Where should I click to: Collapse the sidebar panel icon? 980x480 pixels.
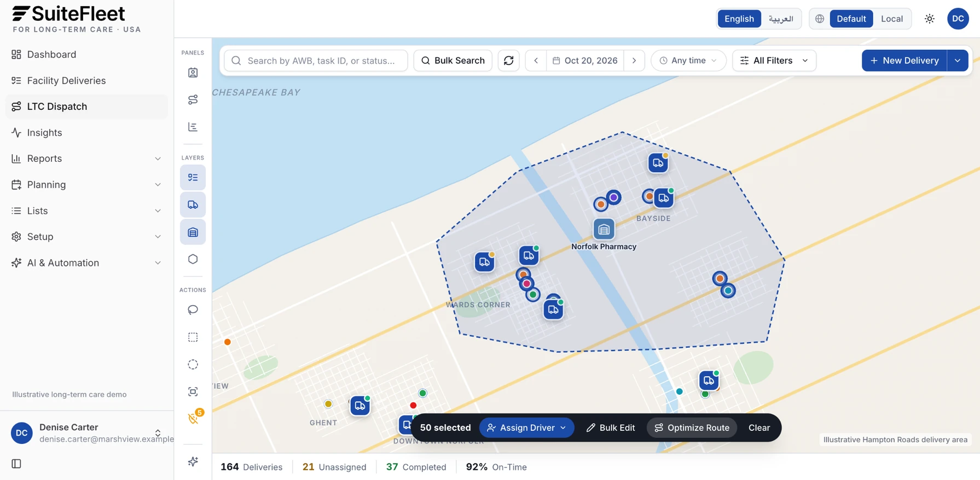pos(16,464)
